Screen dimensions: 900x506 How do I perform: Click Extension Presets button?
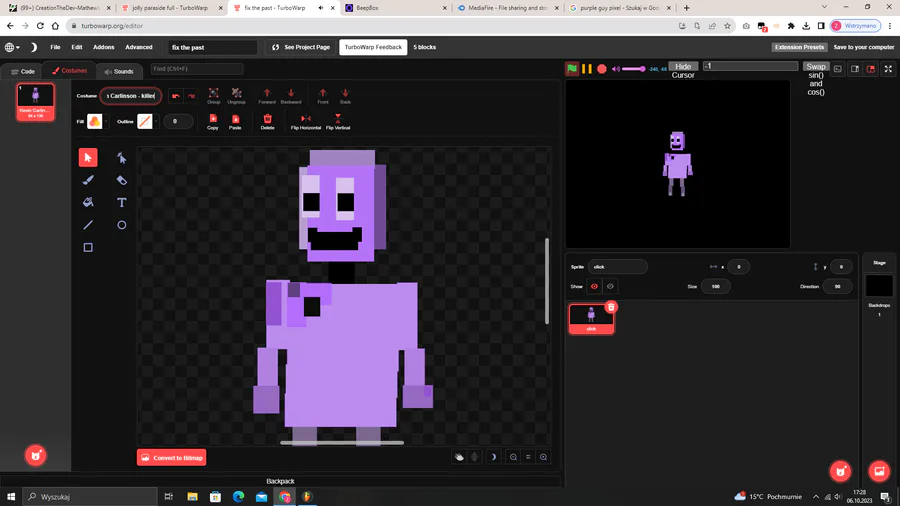799,47
